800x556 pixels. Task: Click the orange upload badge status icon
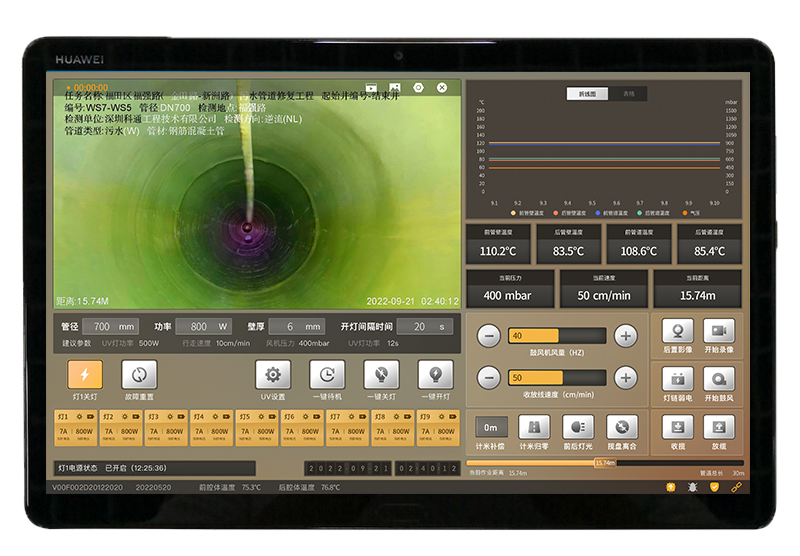pyautogui.click(x=670, y=487)
